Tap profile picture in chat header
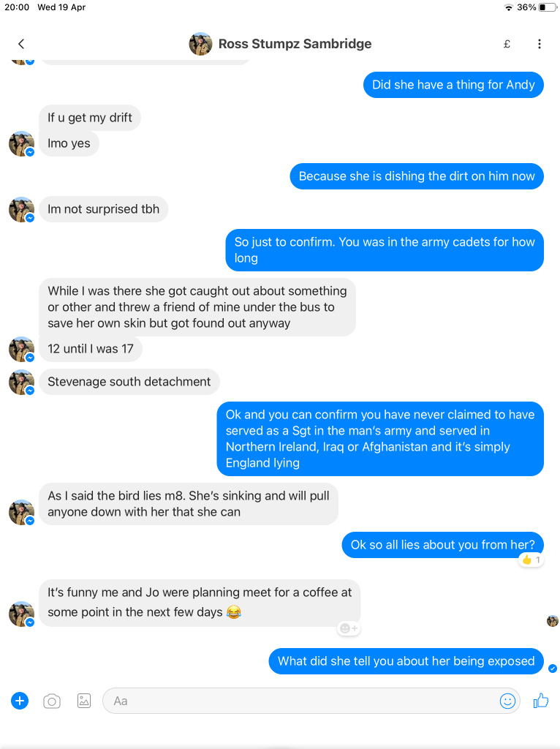This screenshot has width=560, height=749. [200, 44]
